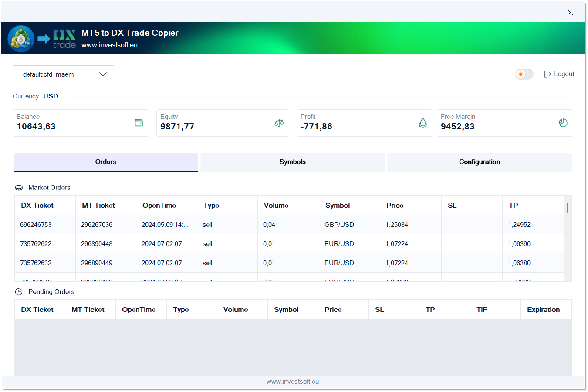Click MT Ticket header in Market Orders

coord(106,206)
